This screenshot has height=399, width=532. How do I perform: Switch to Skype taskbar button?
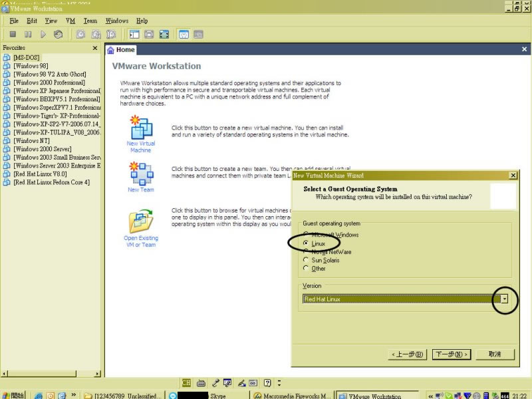point(207,396)
